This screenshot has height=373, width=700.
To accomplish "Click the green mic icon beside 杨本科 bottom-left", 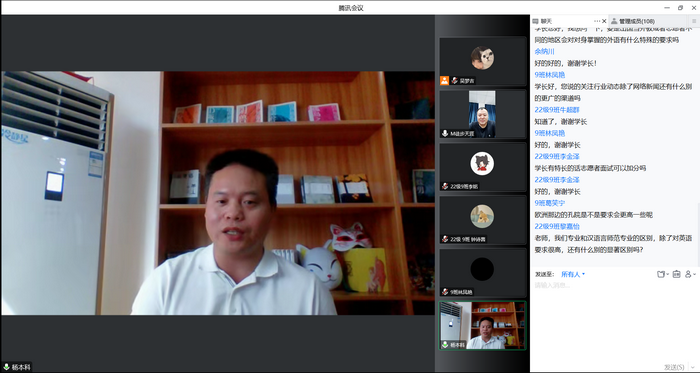I will pyautogui.click(x=6, y=367).
